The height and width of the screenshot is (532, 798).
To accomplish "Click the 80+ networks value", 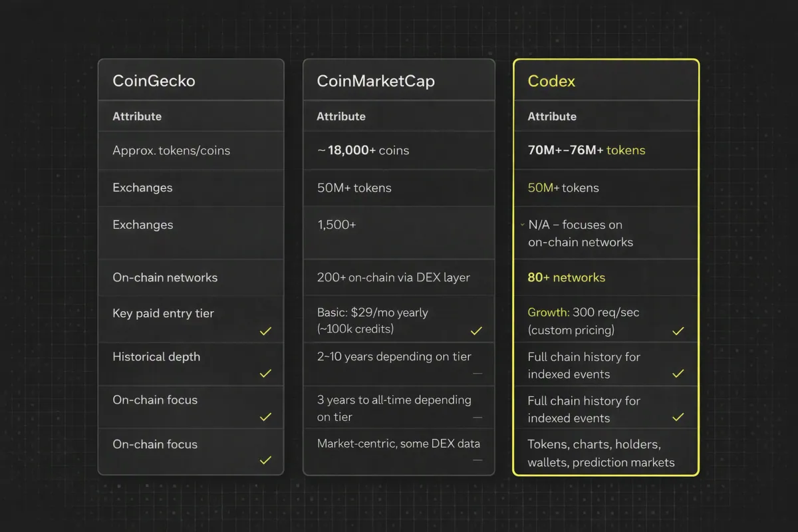I will pos(567,277).
